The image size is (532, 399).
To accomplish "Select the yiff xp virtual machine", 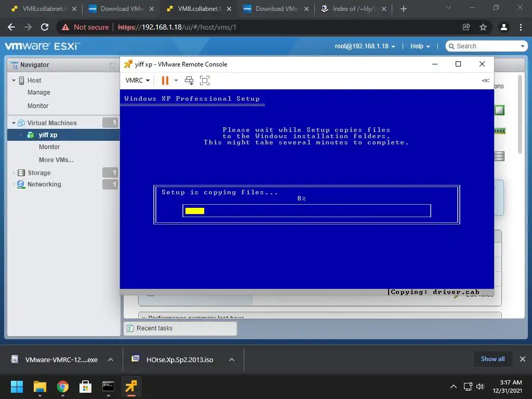I will (x=48, y=135).
